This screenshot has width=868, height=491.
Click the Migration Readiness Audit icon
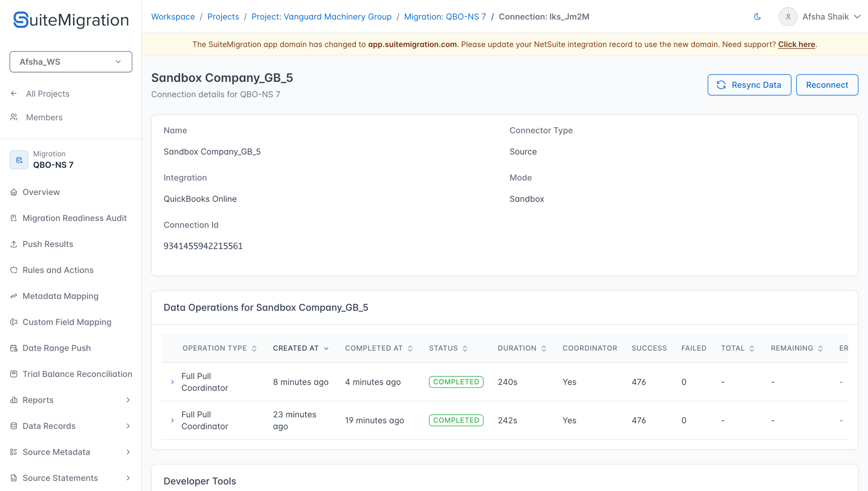[14, 218]
